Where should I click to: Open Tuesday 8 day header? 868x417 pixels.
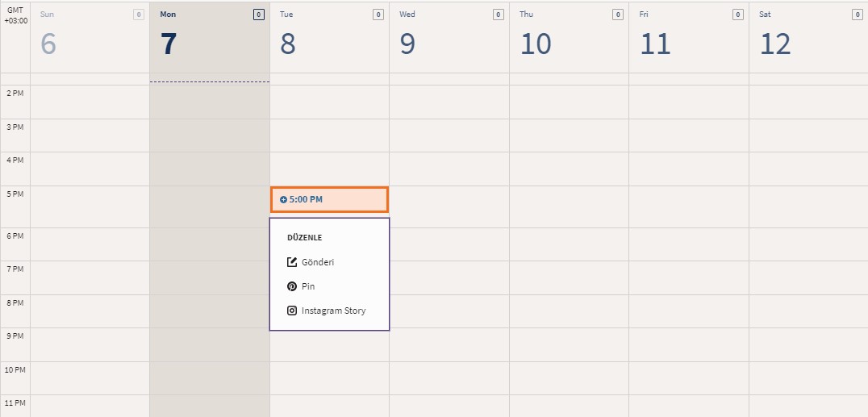328,38
